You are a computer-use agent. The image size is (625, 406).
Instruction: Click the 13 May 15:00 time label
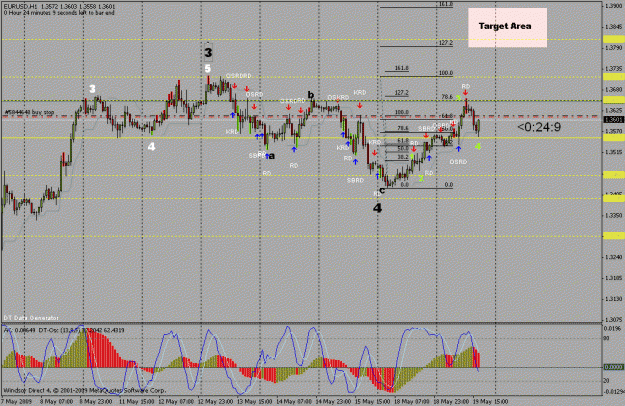pyautogui.click(x=255, y=402)
